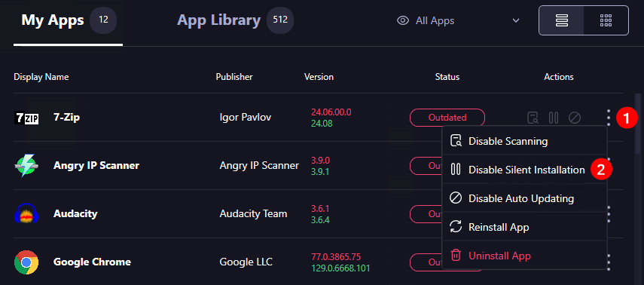Click the 7-Zip app logo
Image resolution: width=644 pixels, height=285 pixels.
tap(26, 118)
